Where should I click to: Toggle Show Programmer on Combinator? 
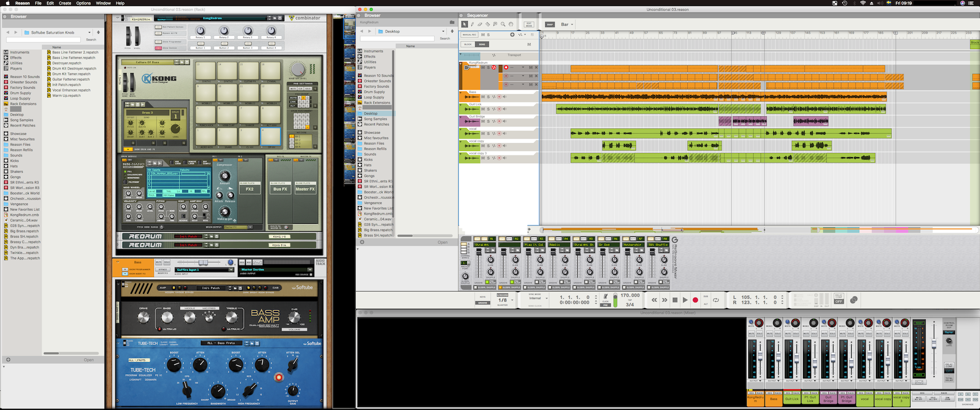coord(157,42)
